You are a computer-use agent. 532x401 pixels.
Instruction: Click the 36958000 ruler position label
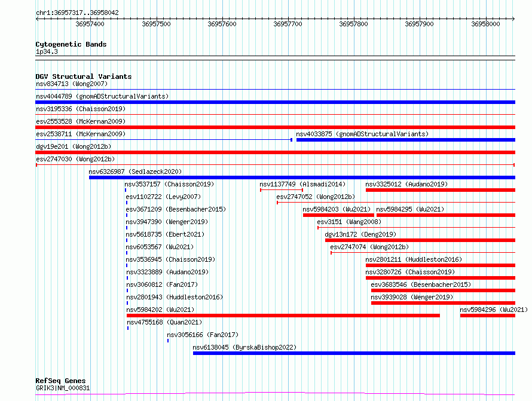(485, 24)
